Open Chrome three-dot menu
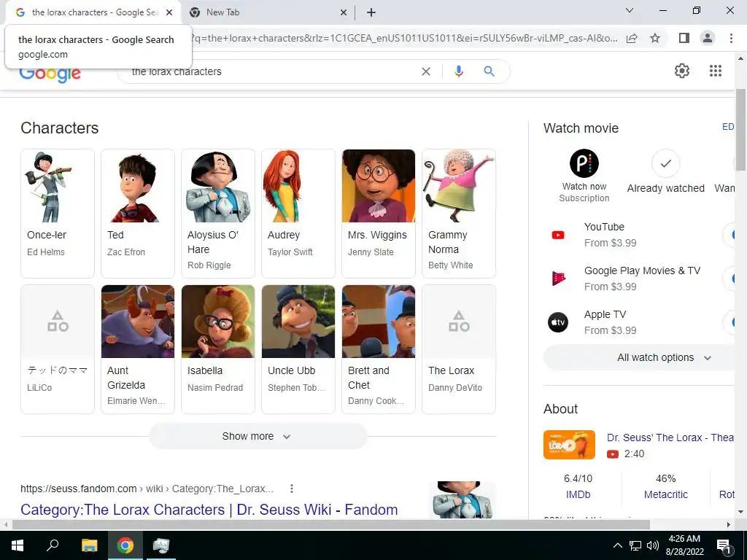The image size is (747, 560). coord(731,38)
